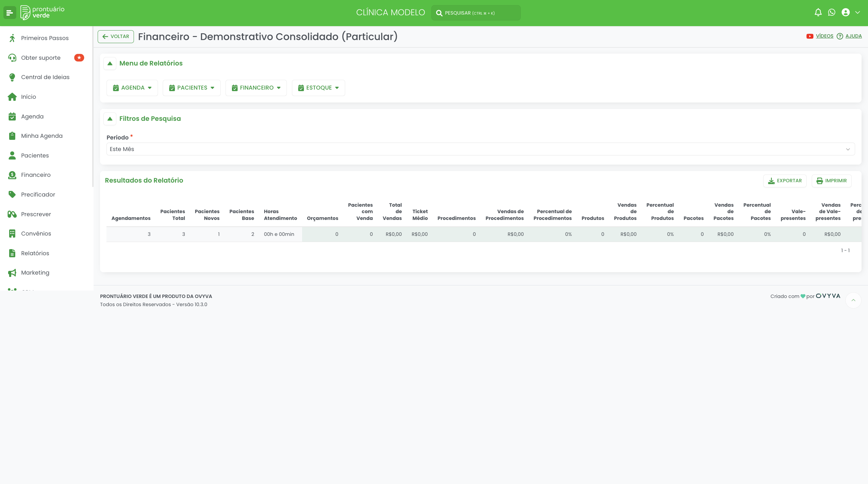Open the notifications bell
868x484 pixels.
point(818,13)
